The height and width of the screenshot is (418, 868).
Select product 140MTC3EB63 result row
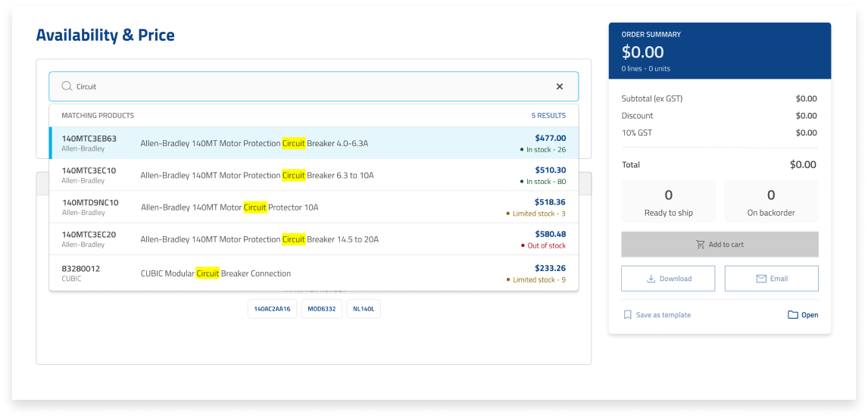pyautogui.click(x=314, y=143)
